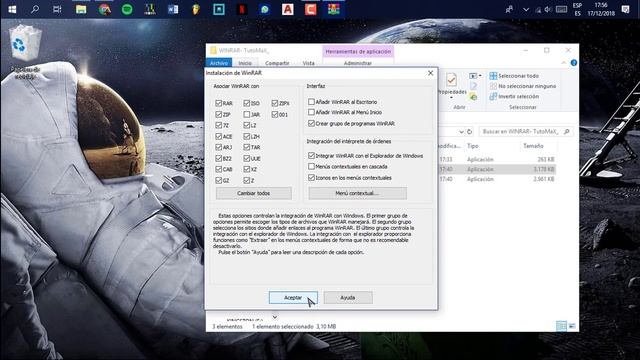Uncheck the ZIPX association checkbox
The image size is (640, 360).
275,103
